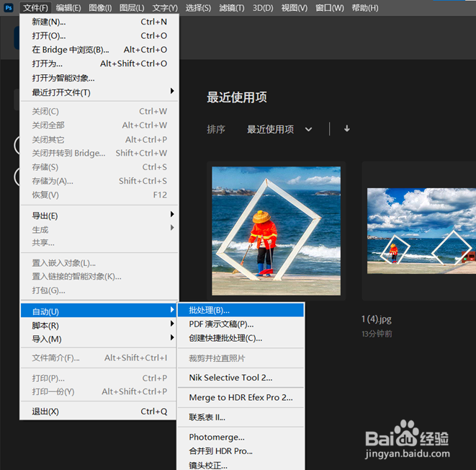Expand 导出(E) submenu
The height and width of the screenshot is (470, 476).
[x=99, y=216]
